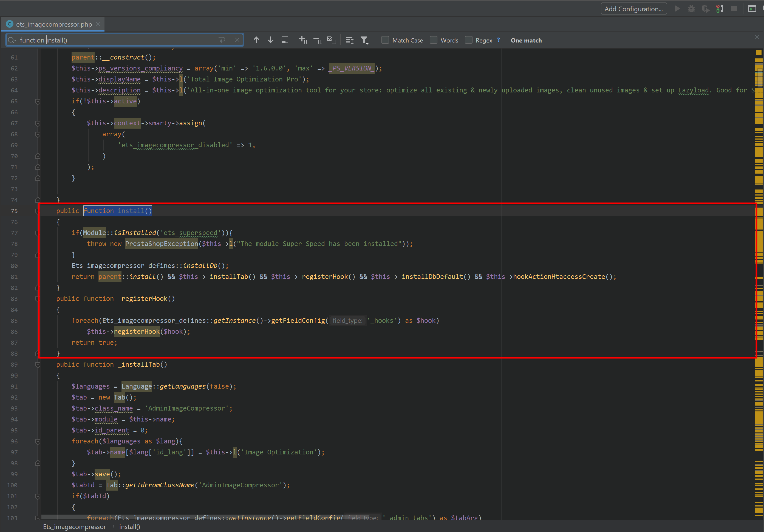Collapse the if block at line 65
The width and height of the screenshot is (764, 532).
coord(38,101)
